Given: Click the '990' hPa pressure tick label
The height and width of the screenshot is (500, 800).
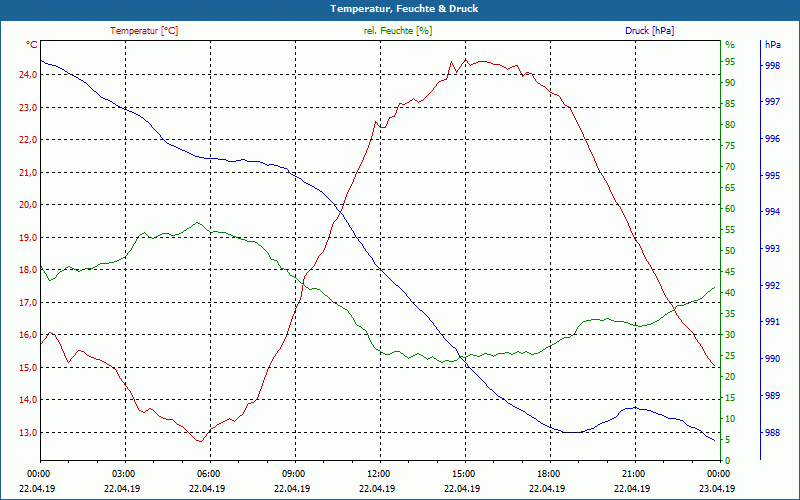Looking at the screenshot, I should pos(772,359).
